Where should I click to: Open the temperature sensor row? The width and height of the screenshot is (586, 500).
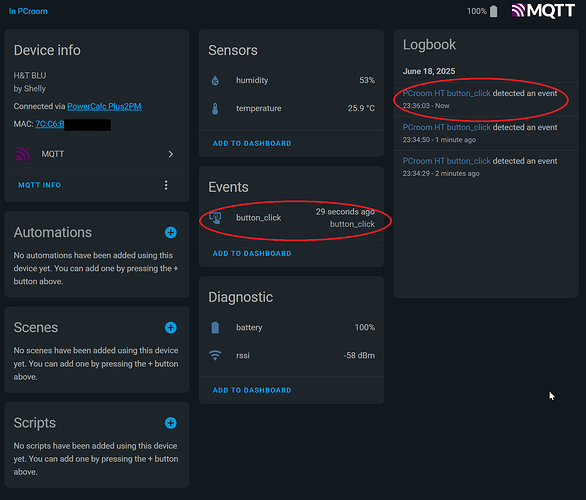click(292, 108)
